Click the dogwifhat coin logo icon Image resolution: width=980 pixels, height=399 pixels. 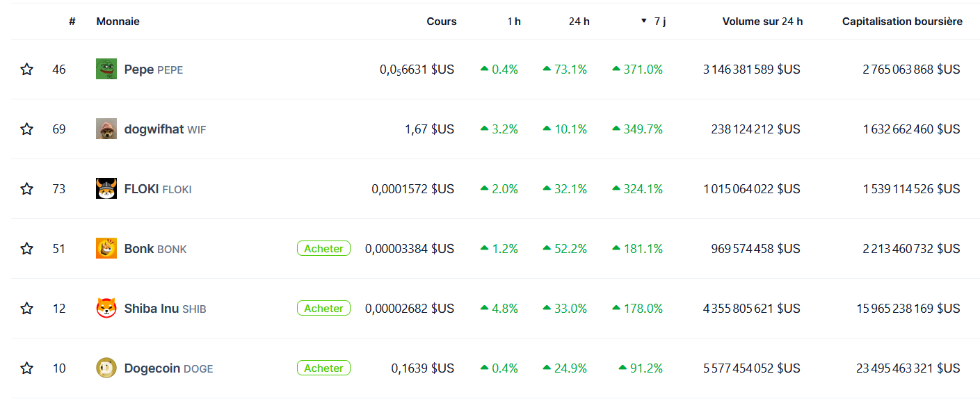click(x=106, y=129)
